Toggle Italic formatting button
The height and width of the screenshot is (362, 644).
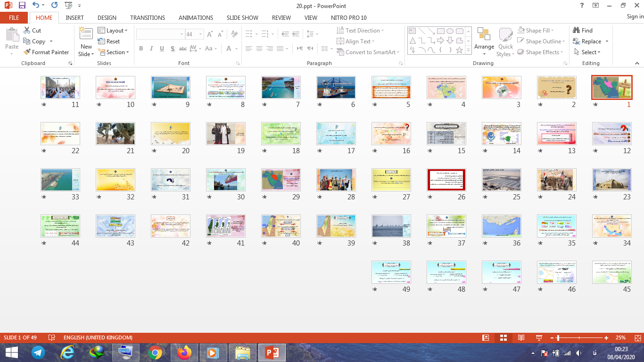(x=151, y=49)
